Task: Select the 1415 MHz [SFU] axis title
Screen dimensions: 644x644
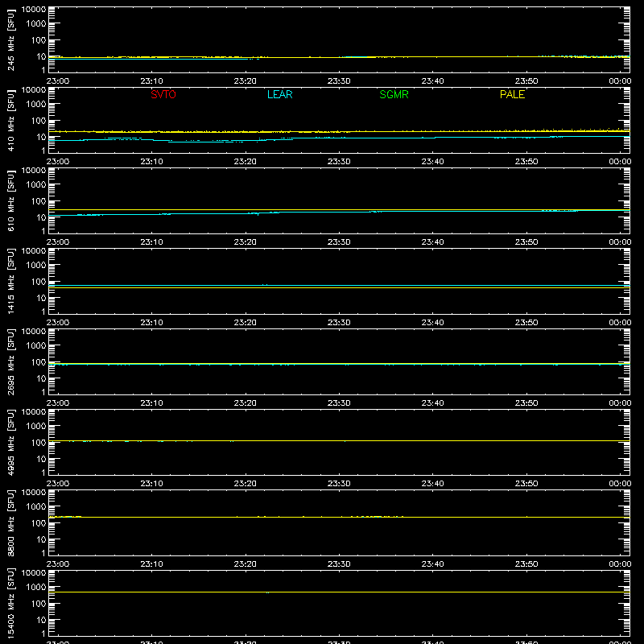Action: coord(10,281)
